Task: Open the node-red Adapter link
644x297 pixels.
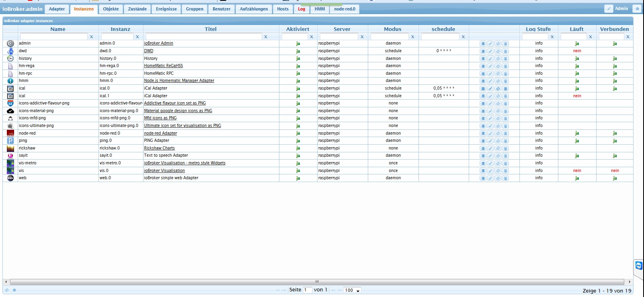Action: pyautogui.click(x=160, y=133)
